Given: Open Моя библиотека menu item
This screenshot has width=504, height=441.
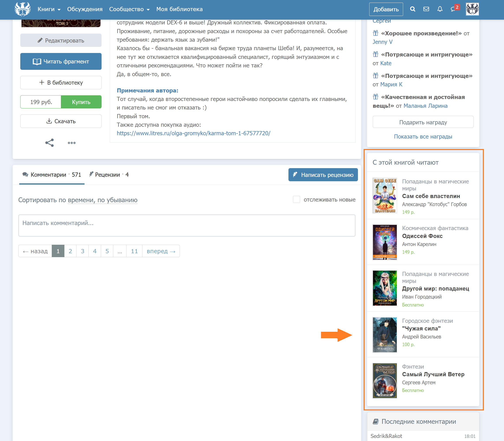Looking at the screenshot, I should [x=179, y=9].
